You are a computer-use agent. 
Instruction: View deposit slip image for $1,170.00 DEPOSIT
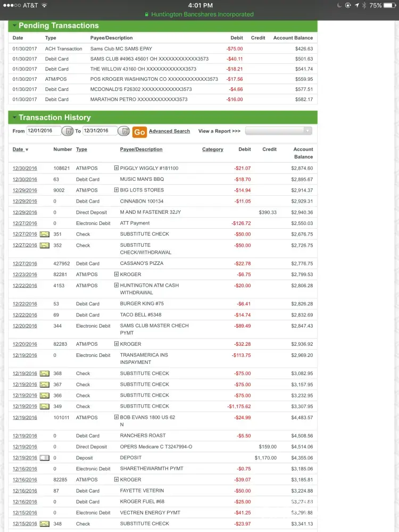coord(45,458)
